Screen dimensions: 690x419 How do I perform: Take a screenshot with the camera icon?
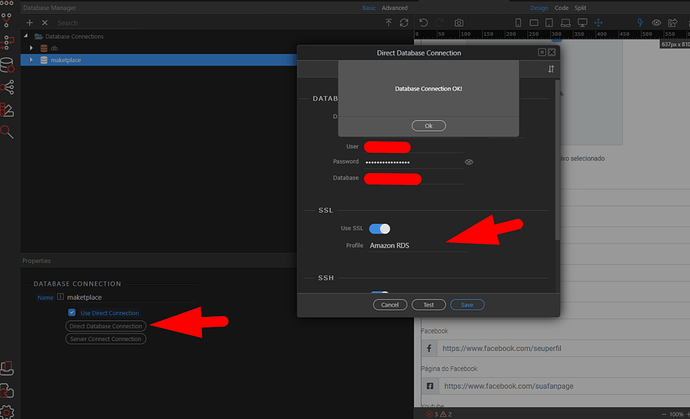[x=459, y=22]
